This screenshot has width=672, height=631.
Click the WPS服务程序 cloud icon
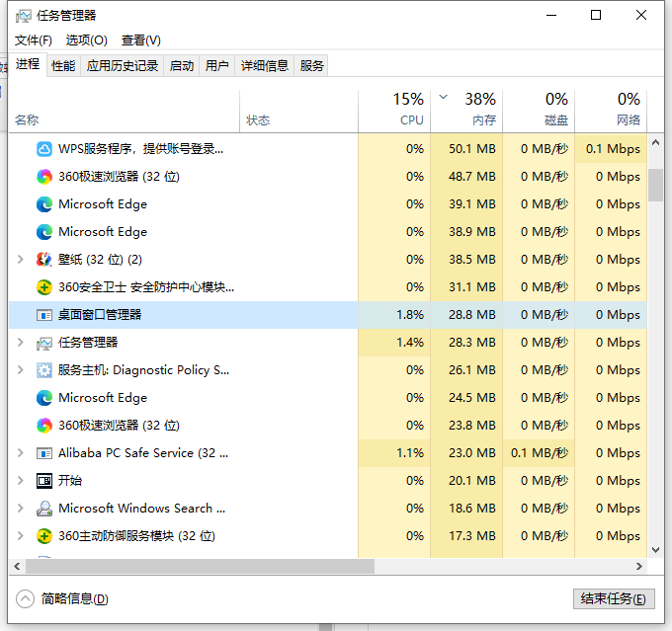[44, 149]
